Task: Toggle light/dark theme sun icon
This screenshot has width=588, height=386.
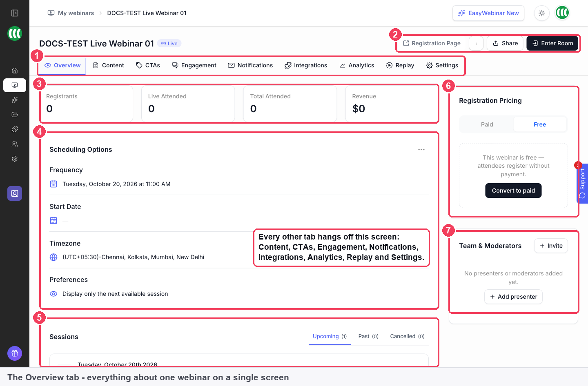Action: (542, 13)
